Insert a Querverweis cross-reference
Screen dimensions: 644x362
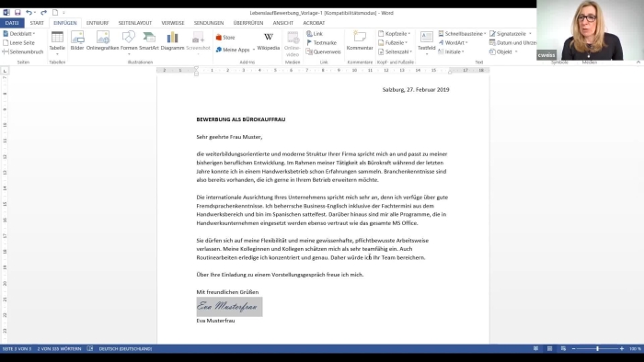point(324,51)
